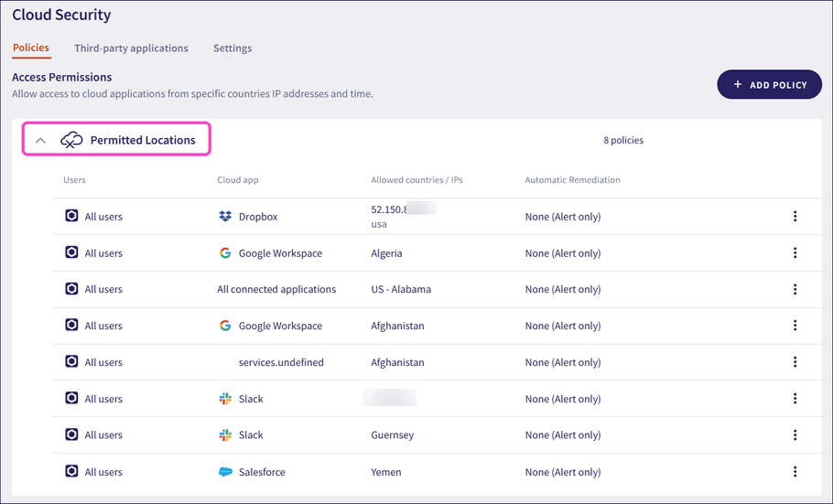Open kebab menu for services.undefined row
This screenshot has width=833, height=504.
(795, 362)
